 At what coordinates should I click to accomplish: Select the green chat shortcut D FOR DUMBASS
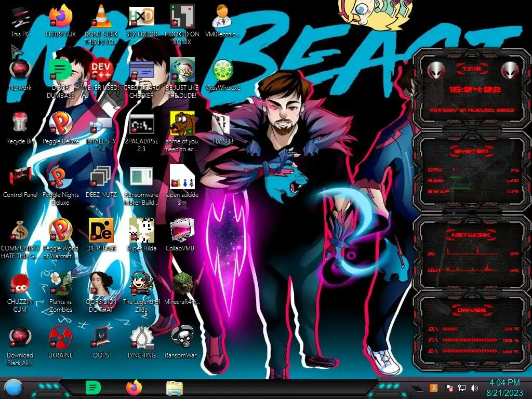pos(60,70)
